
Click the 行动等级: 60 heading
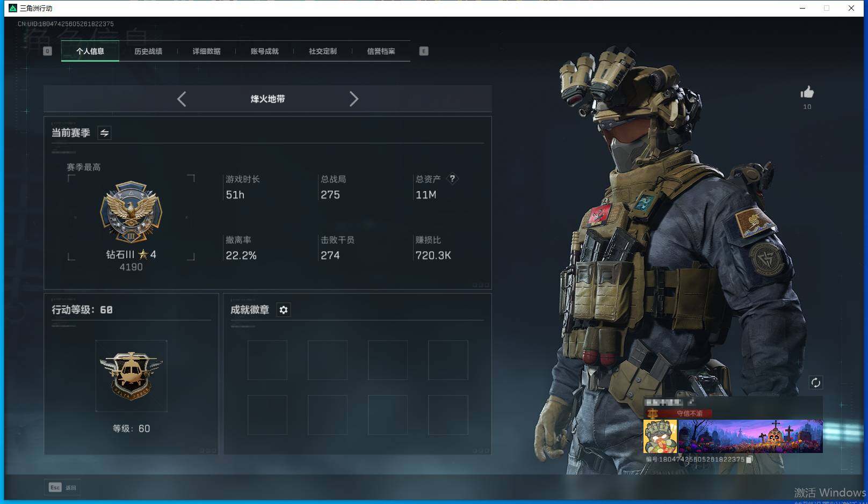tap(82, 310)
